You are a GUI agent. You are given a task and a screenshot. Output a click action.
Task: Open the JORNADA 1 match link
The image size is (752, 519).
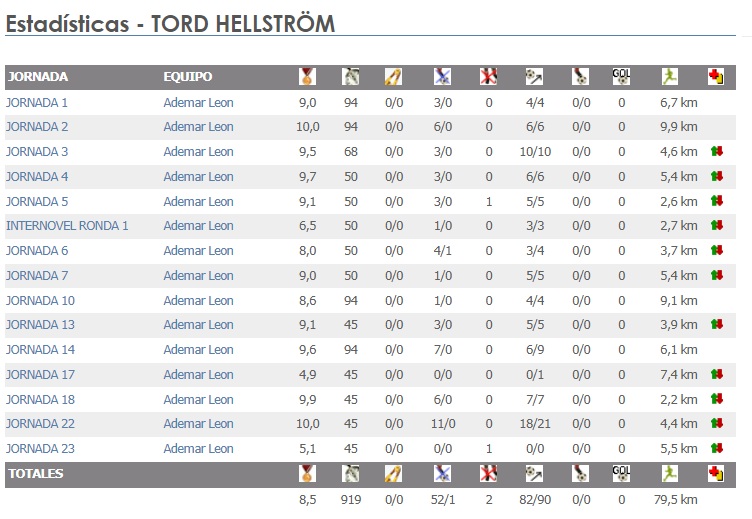[37, 102]
